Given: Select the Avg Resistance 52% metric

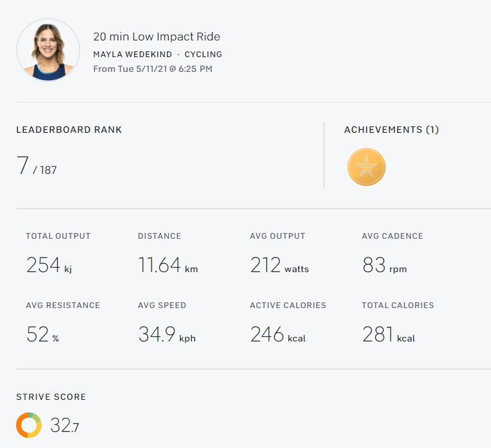Looking at the screenshot, I should pos(42,334).
